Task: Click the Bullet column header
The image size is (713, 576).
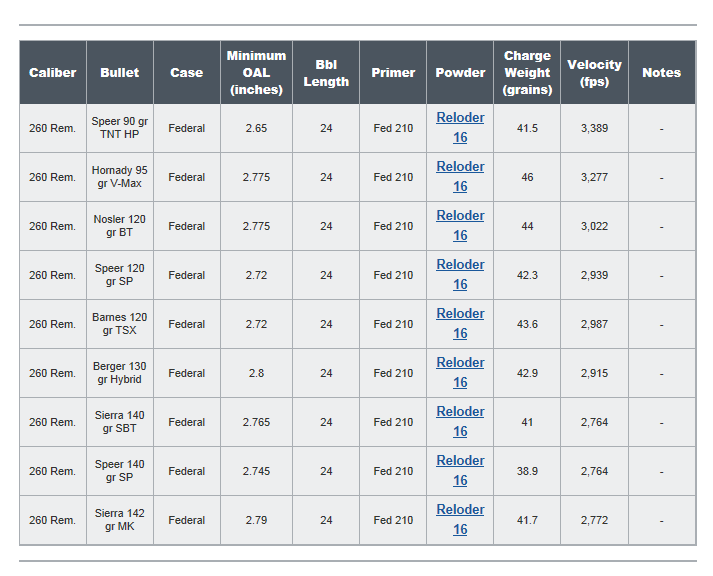Action: click(120, 73)
